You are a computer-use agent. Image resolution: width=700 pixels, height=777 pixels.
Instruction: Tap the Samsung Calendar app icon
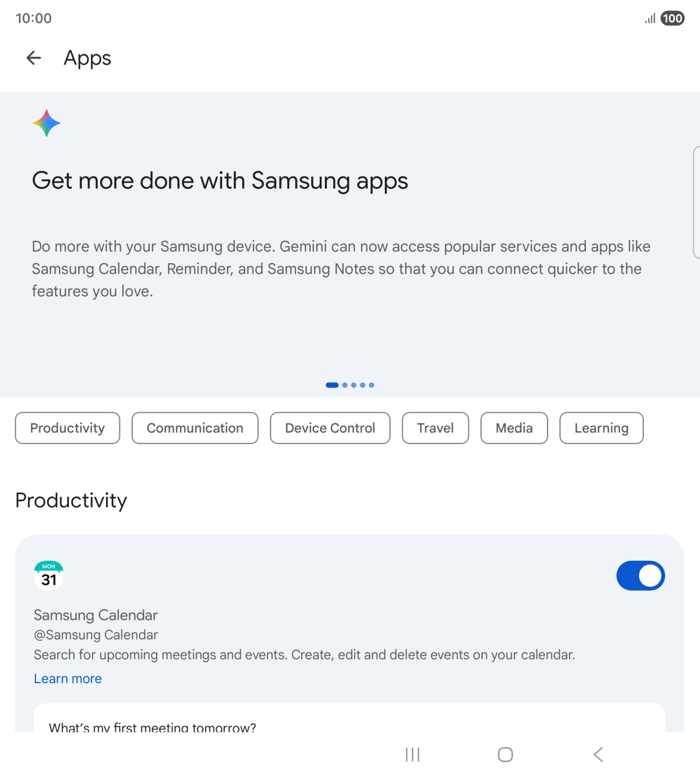tap(49, 576)
